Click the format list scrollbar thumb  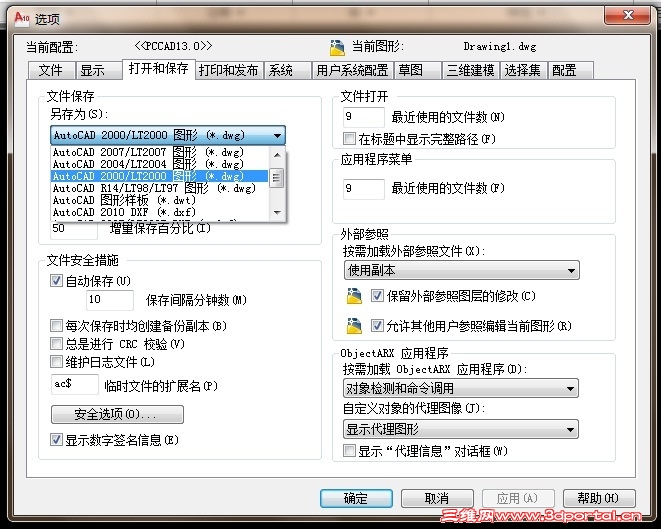pyautogui.click(x=277, y=177)
